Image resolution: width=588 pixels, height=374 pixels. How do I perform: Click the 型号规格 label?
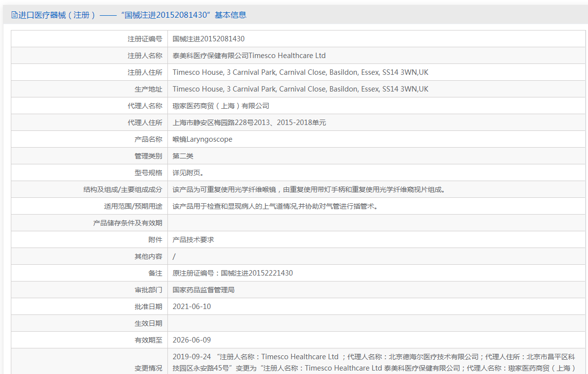[149, 173]
